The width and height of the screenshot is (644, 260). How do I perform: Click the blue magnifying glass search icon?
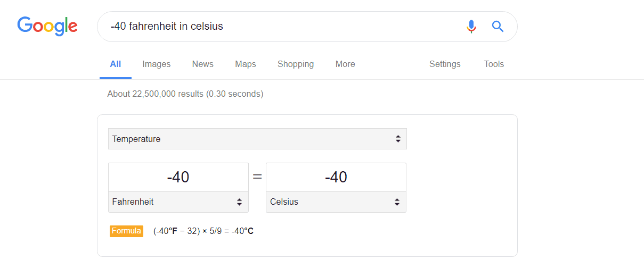coord(498,26)
